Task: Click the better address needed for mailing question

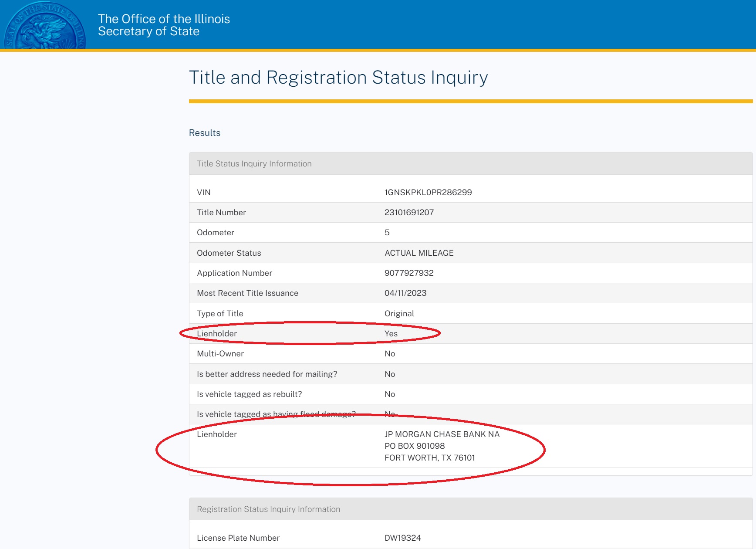Action: [x=267, y=374]
